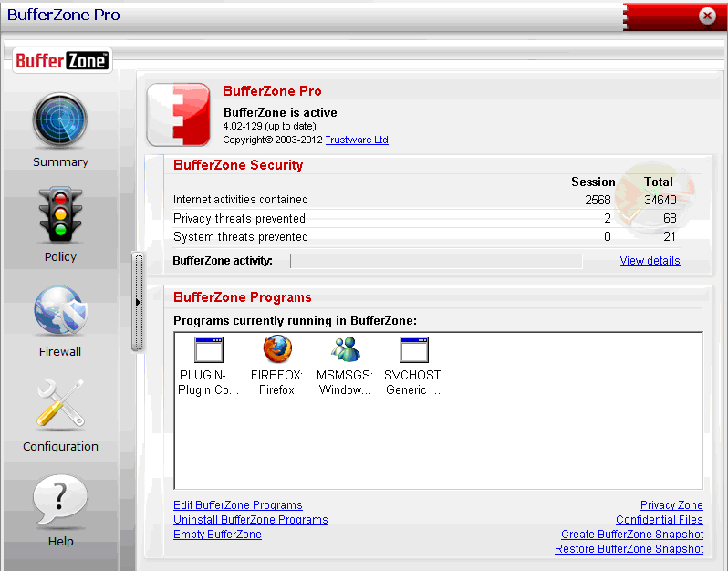Select the Firewall label in the sidebar
The height and width of the screenshot is (571, 728).
tap(60, 352)
